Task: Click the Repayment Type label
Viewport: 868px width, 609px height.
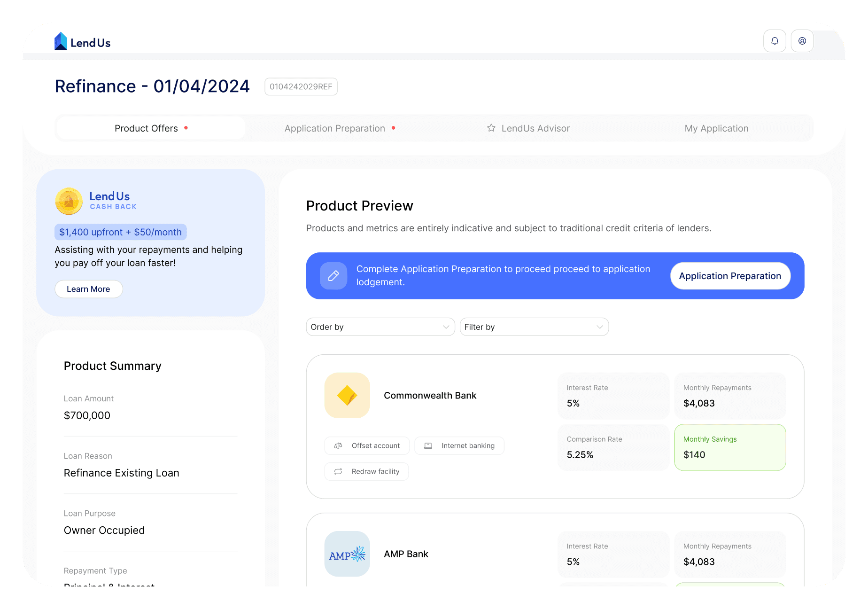Action: click(95, 570)
